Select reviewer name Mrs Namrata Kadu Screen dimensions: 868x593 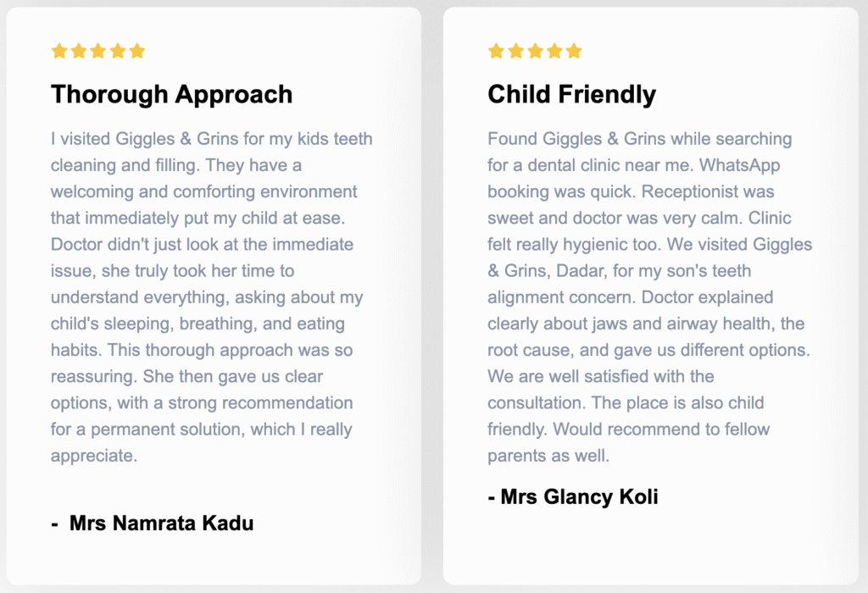click(x=161, y=523)
